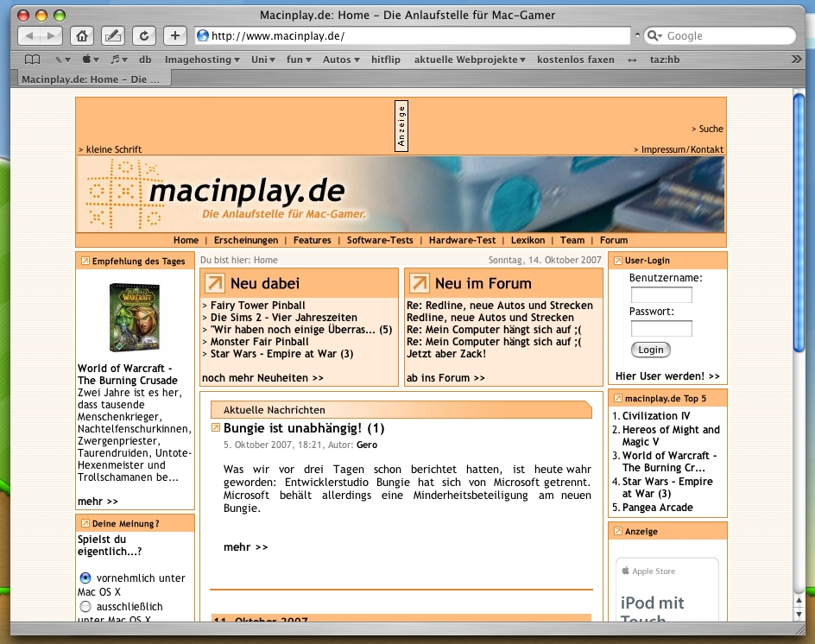
Task: Reload the page with the refresh icon
Action: (144, 36)
